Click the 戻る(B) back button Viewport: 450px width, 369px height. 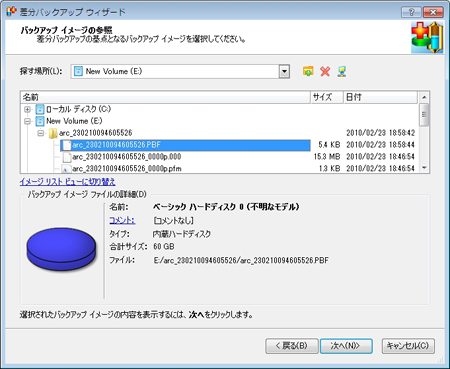(292, 346)
